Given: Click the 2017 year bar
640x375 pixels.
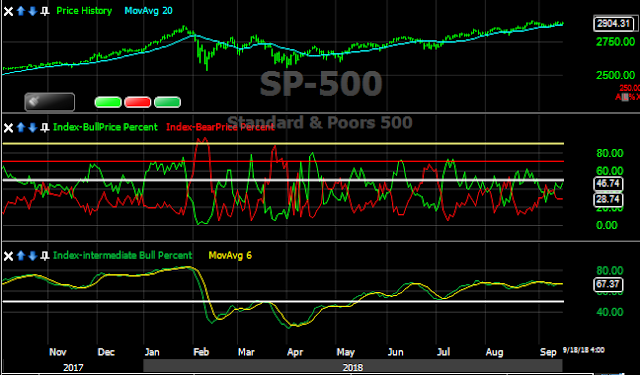Looking at the screenshot, I should coord(73,367).
